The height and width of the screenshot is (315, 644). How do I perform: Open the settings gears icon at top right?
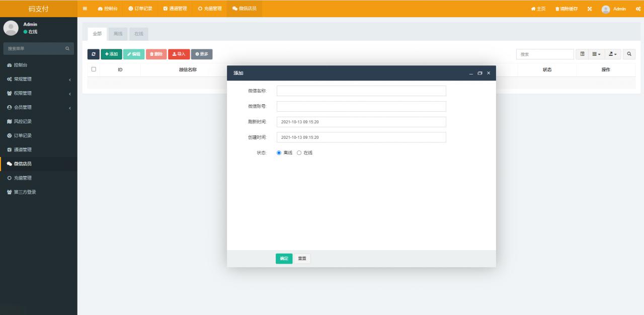pyautogui.click(x=638, y=9)
